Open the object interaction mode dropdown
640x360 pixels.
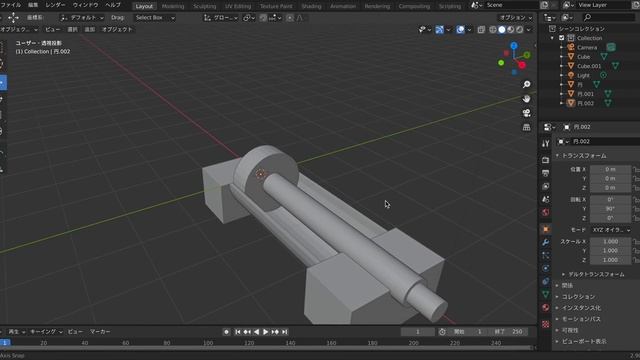click(18, 30)
